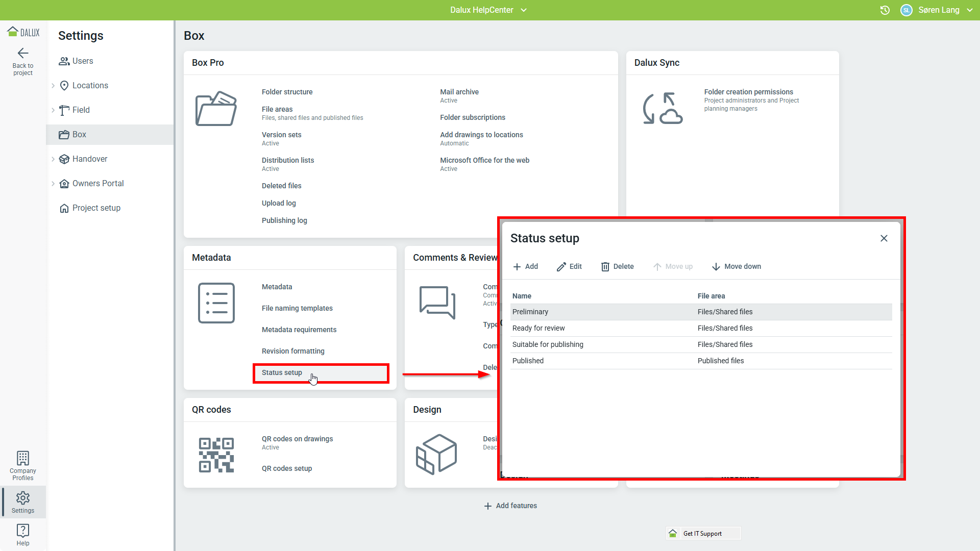This screenshot has height=551, width=980.
Task: Click the Help question mark icon
Action: (23, 531)
